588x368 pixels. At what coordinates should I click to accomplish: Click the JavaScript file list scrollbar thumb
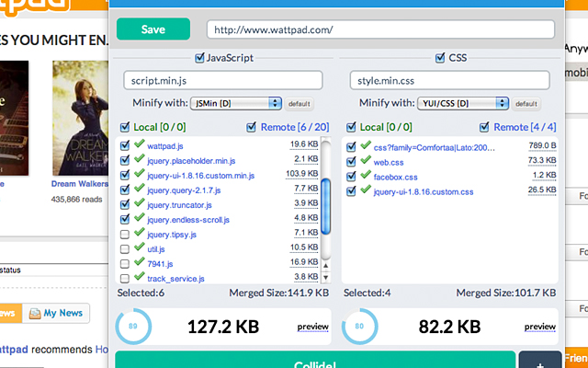326,206
